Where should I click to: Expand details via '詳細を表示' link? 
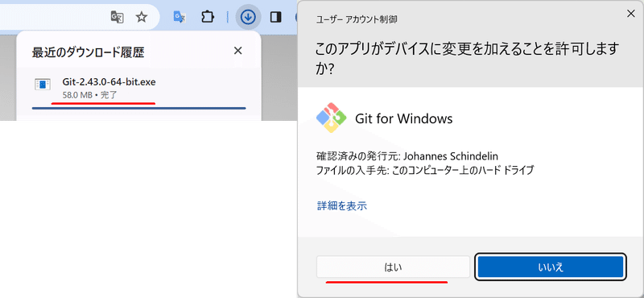342,206
